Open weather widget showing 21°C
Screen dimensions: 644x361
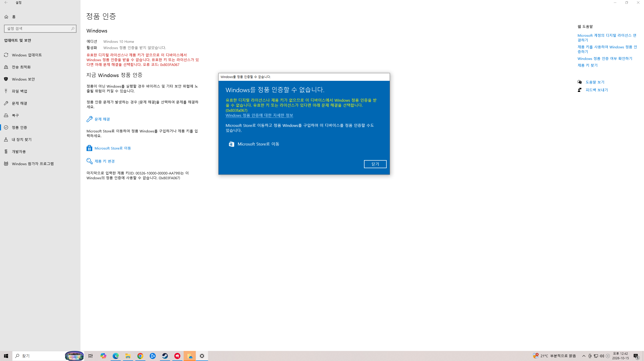tap(554, 356)
